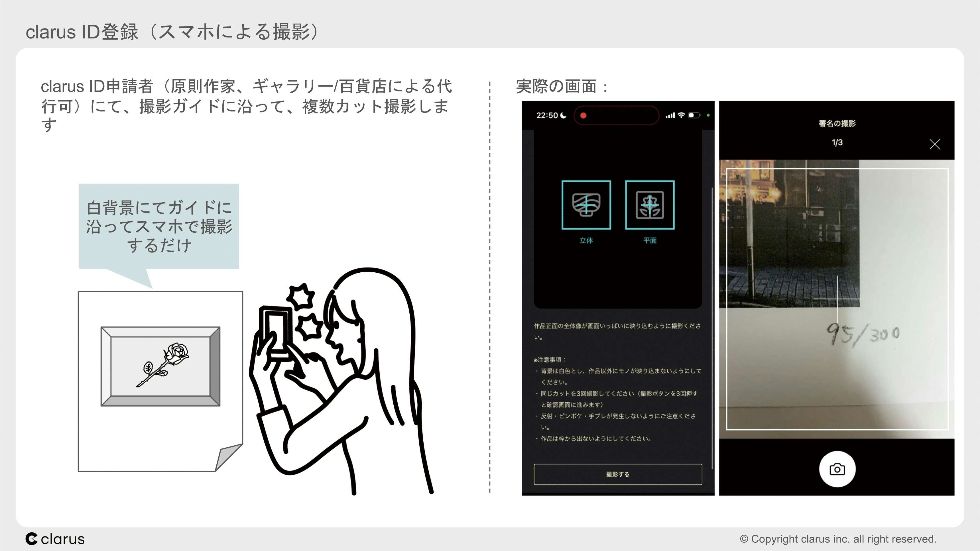Tap the 撮影する button

[618, 474]
